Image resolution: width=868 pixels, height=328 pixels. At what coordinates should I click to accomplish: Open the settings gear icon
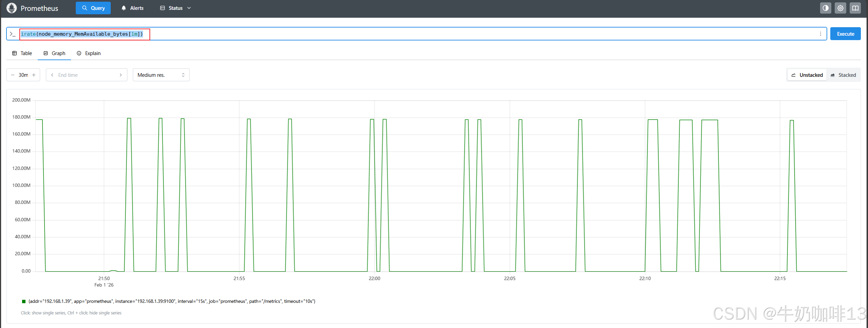pyautogui.click(x=840, y=8)
